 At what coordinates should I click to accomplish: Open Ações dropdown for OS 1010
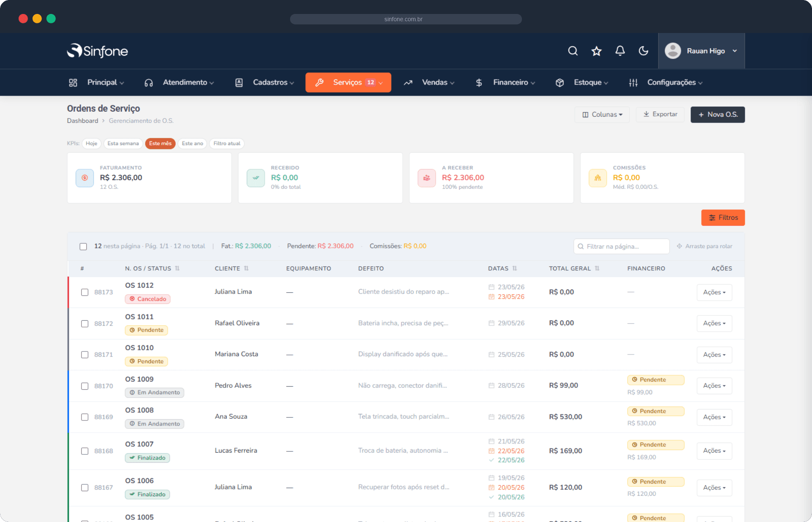[714, 354]
